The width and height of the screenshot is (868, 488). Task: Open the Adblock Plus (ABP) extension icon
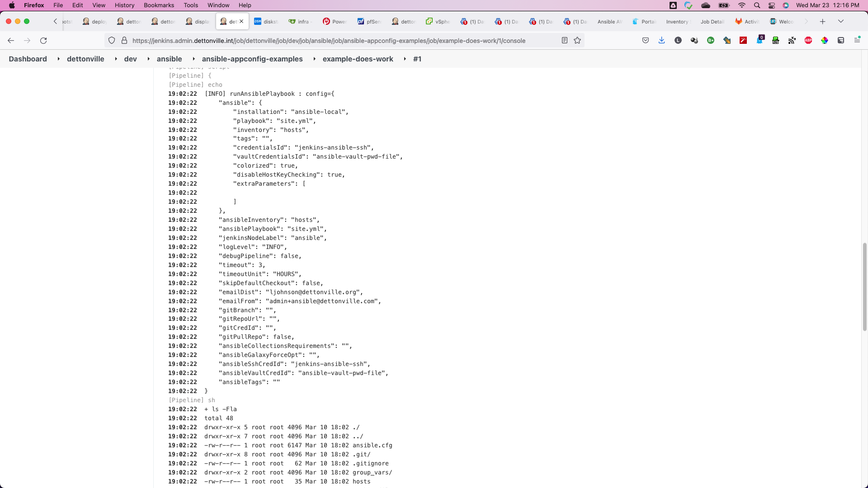pos(808,41)
